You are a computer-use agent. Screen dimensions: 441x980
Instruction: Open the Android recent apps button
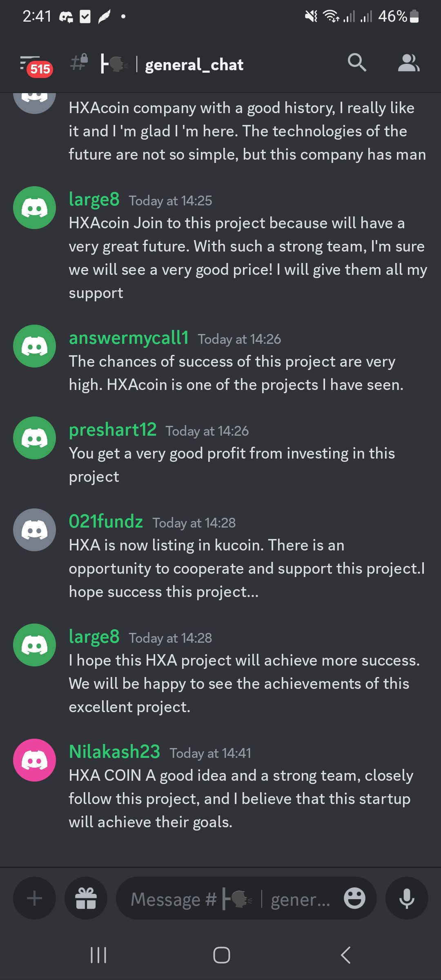(x=98, y=955)
